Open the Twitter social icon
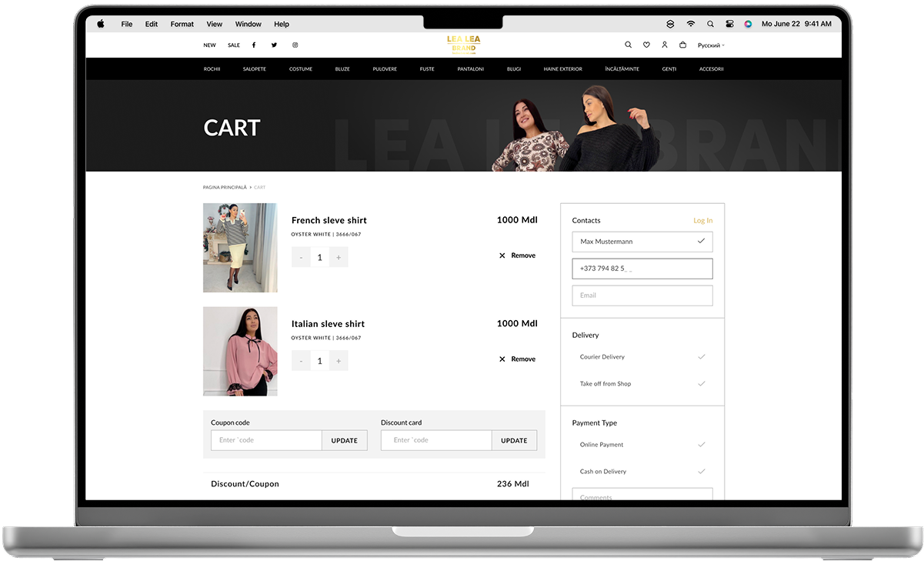Screen dimensions: 924x561 (x=274, y=45)
